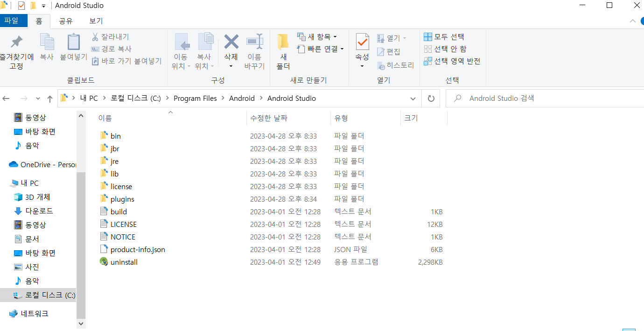Click 선택 영역 반전 invert selection
Image resolution: width=644 pixels, height=331 pixels.
452,61
